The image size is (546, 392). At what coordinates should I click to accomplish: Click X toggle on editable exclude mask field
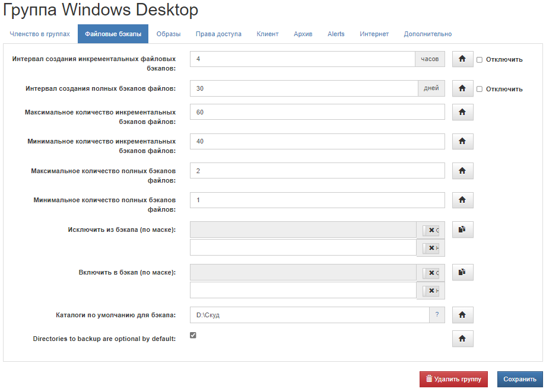click(431, 248)
